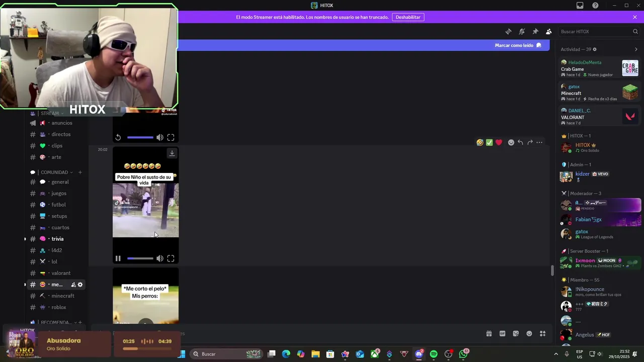Seek in Pobre Niño video progress bar
This screenshot has height=362, width=644.
pyautogui.click(x=140, y=258)
